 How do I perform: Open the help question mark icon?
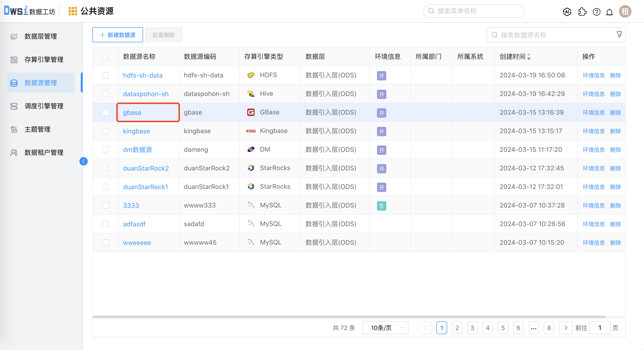[596, 12]
